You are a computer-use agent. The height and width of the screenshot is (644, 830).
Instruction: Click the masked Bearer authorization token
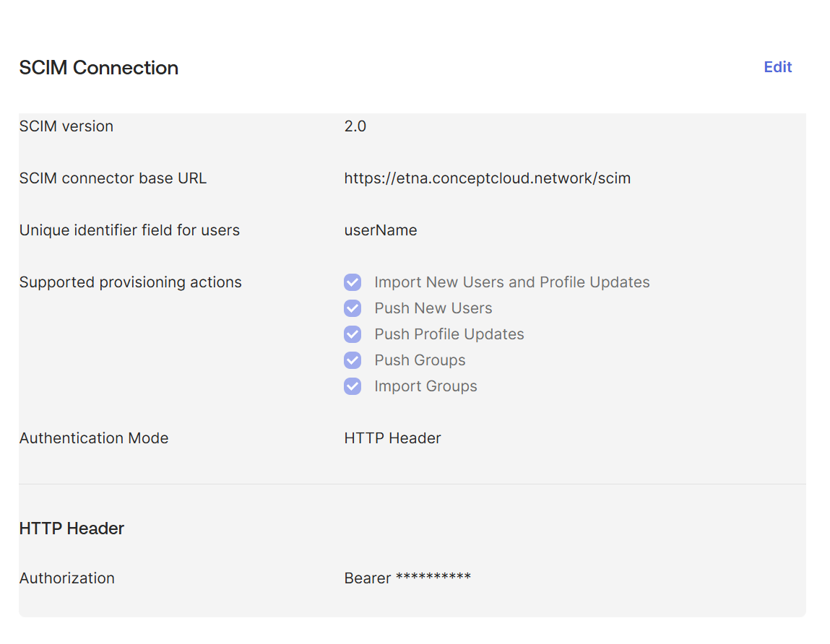pyautogui.click(x=407, y=578)
